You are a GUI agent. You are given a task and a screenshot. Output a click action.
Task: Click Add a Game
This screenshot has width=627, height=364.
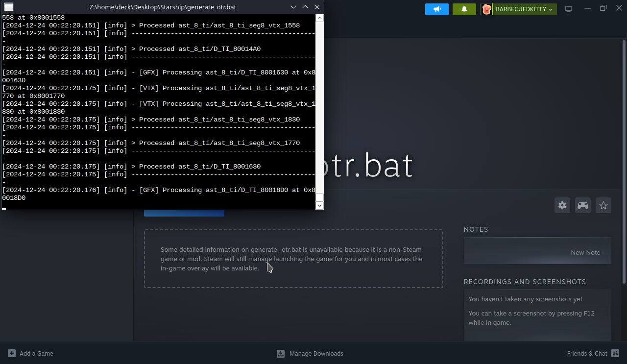pyautogui.click(x=36, y=353)
